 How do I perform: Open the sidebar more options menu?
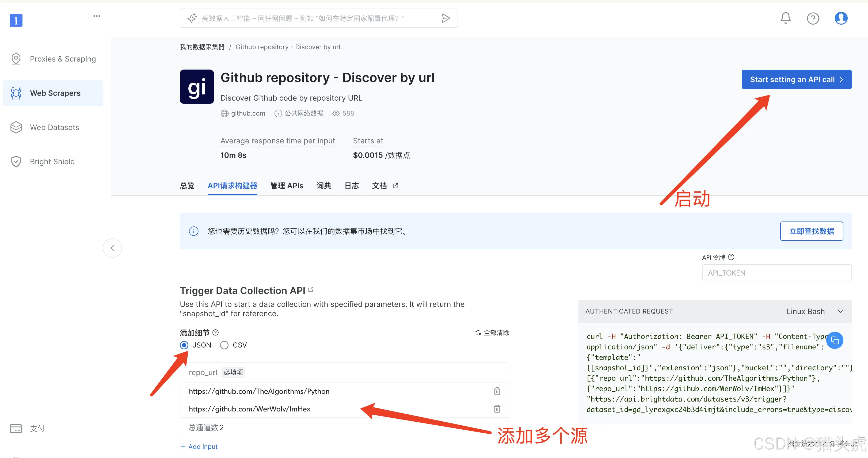97,16
